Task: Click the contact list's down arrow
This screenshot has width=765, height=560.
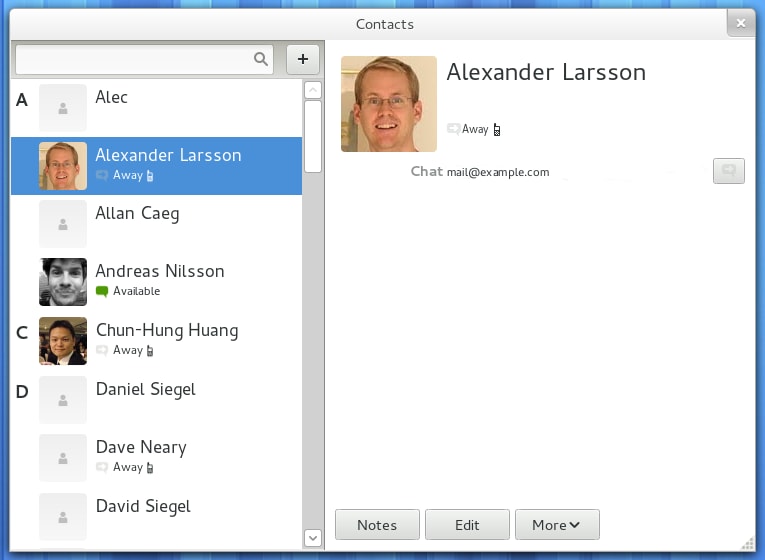Action: [x=313, y=538]
